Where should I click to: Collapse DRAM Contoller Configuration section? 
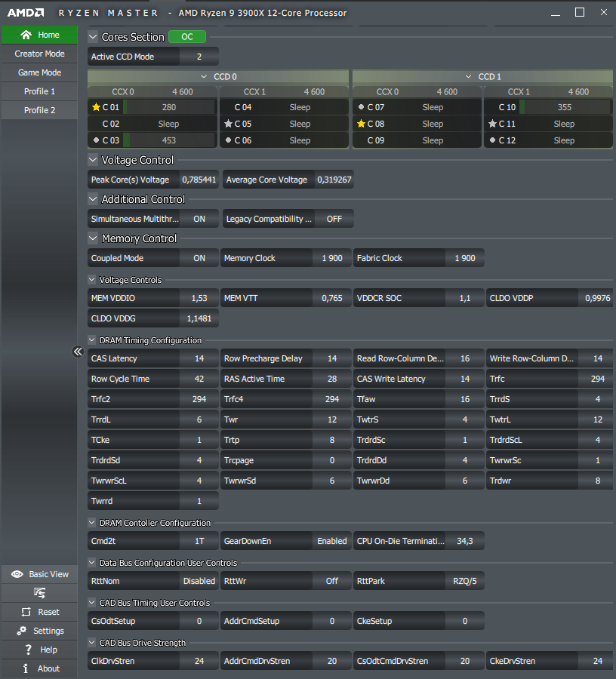(92, 523)
